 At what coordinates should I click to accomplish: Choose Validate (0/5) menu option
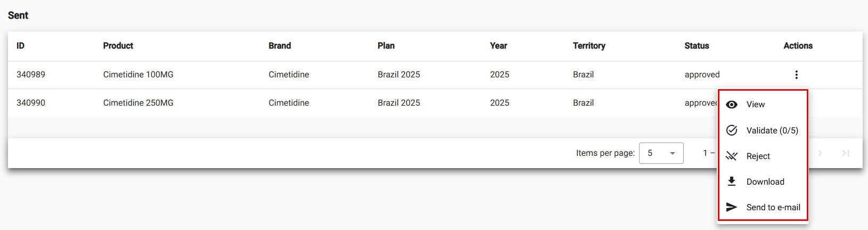point(772,130)
